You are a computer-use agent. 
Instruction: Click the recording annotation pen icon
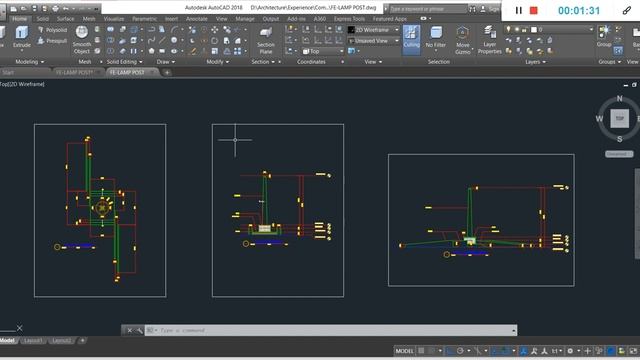pyautogui.click(x=627, y=11)
